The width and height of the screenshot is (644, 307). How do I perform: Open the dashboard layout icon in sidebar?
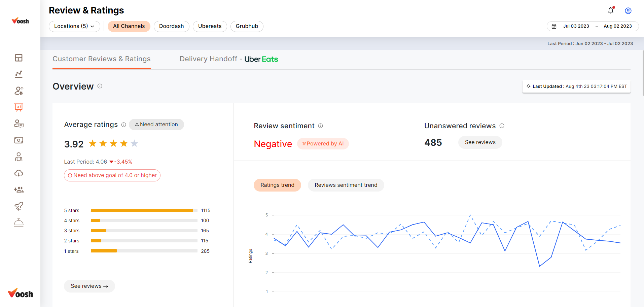point(19,58)
